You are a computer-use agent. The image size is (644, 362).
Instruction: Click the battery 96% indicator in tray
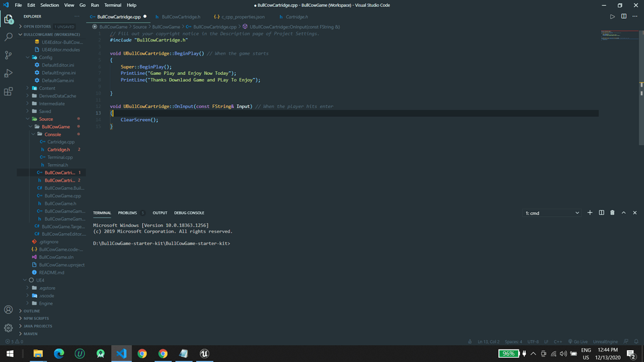tap(508, 353)
